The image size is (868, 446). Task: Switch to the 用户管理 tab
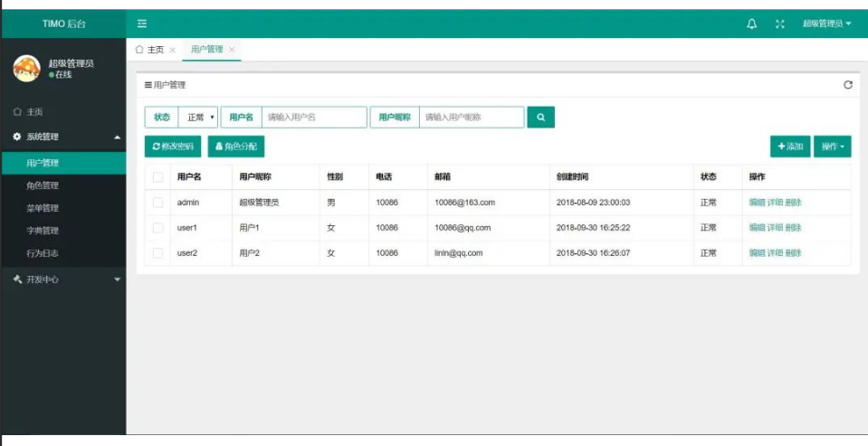206,49
